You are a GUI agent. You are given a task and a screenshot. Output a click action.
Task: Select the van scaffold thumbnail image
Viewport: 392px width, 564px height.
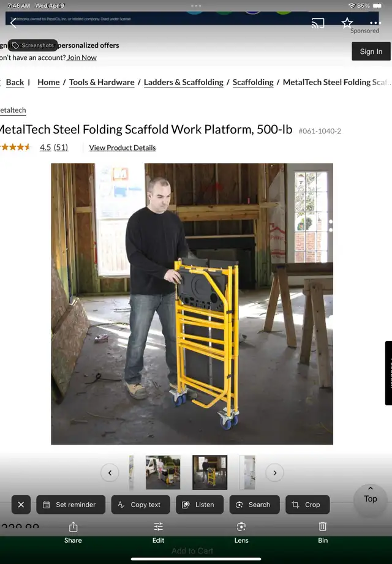tap(163, 472)
